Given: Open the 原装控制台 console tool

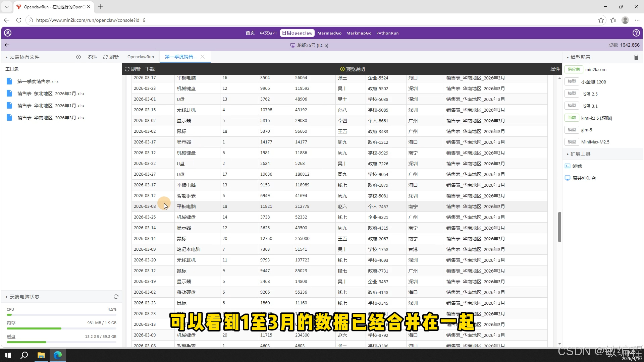Looking at the screenshot, I should pyautogui.click(x=584, y=178).
